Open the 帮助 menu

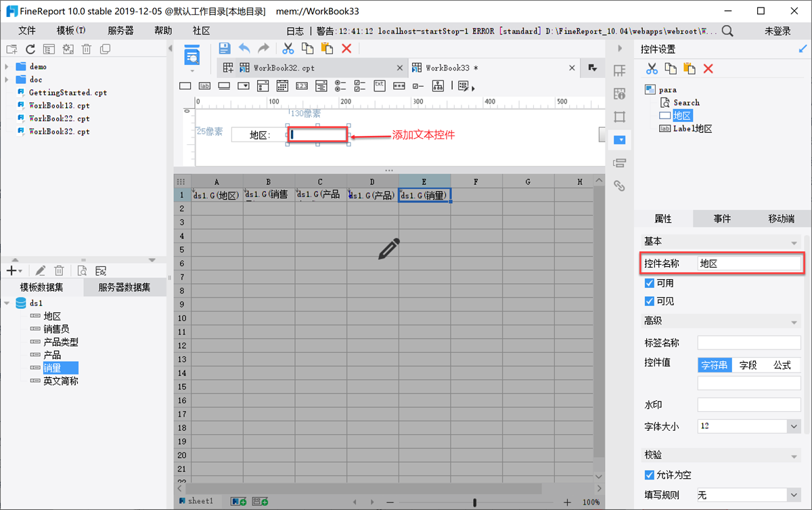click(163, 30)
